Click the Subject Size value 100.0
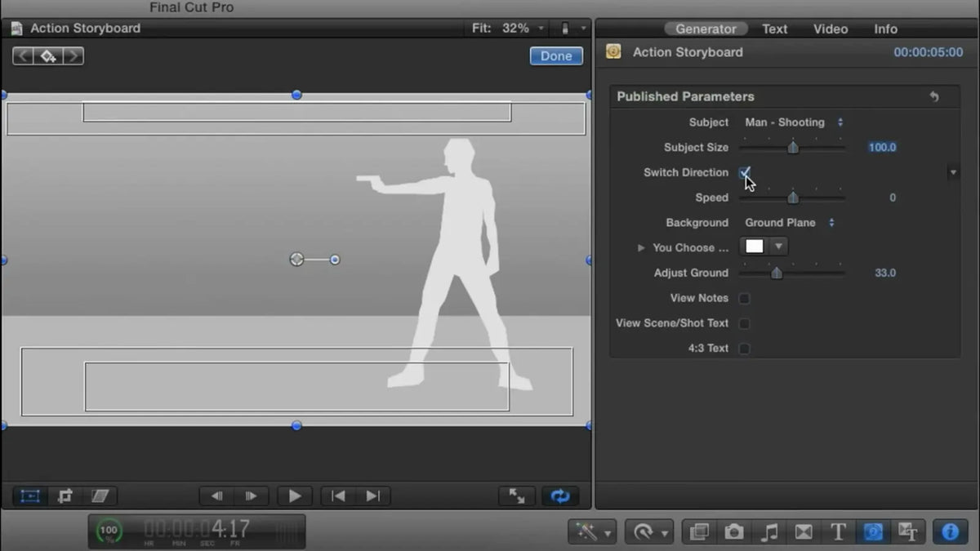Image resolution: width=980 pixels, height=551 pixels. pyautogui.click(x=882, y=148)
